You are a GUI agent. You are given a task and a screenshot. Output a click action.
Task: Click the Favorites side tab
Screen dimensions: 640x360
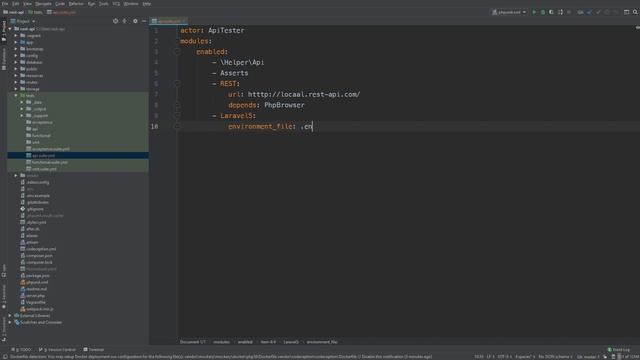[4, 297]
